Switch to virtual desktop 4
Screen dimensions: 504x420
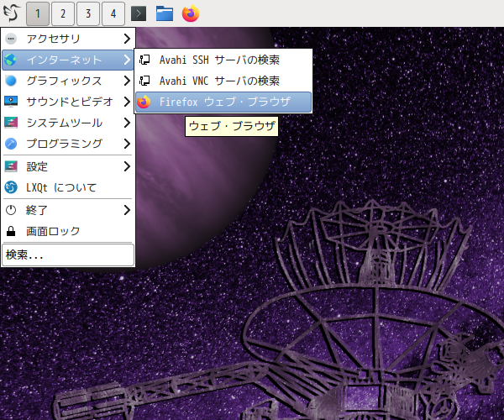pyautogui.click(x=113, y=13)
